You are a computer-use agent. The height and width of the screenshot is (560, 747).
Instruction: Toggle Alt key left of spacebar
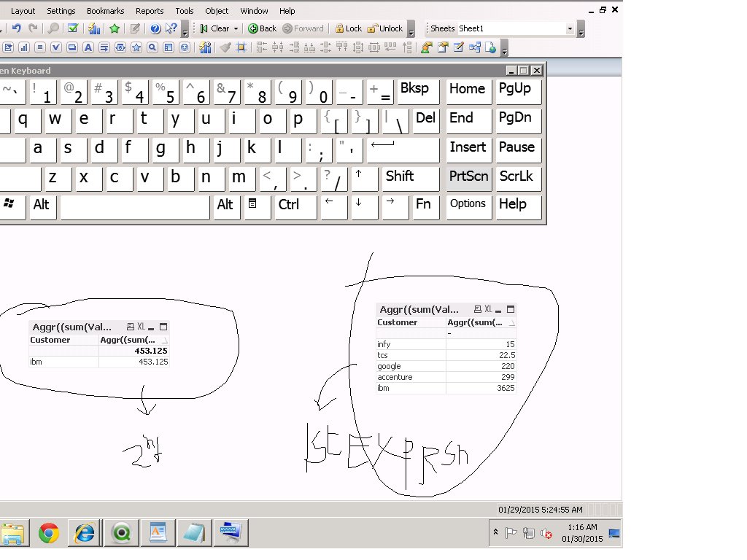(x=43, y=207)
